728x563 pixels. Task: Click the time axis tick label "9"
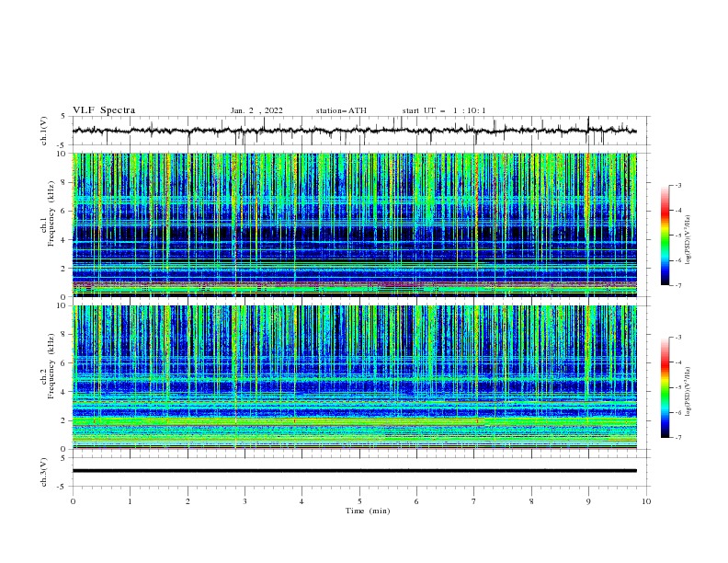pyautogui.click(x=588, y=501)
